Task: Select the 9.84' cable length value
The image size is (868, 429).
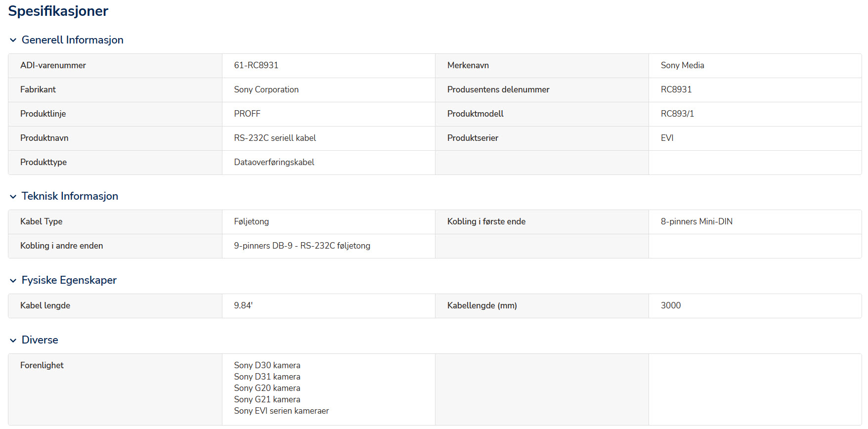Action: 243,305
